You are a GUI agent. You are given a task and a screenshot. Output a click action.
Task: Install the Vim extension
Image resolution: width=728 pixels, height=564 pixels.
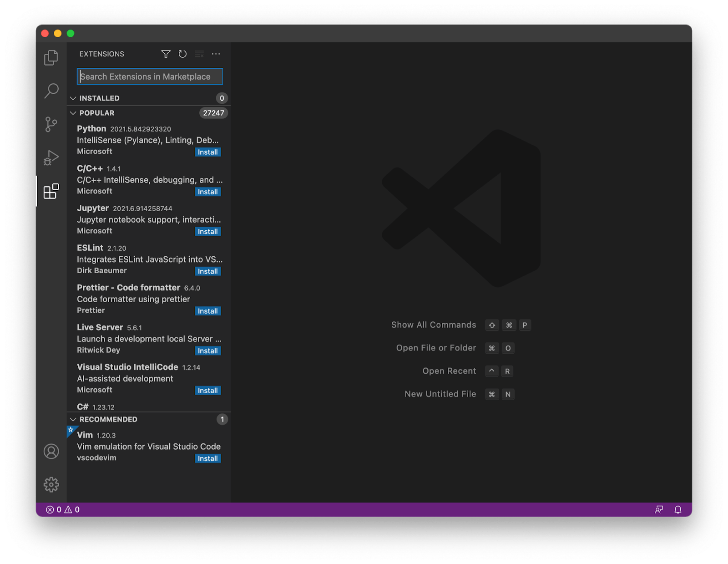pos(208,458)
